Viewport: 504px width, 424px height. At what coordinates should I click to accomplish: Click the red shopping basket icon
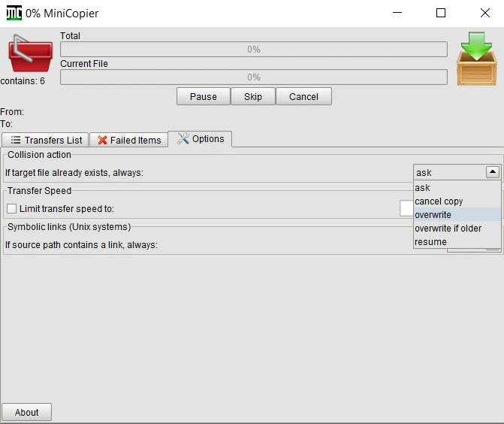(x=31, y=53)
